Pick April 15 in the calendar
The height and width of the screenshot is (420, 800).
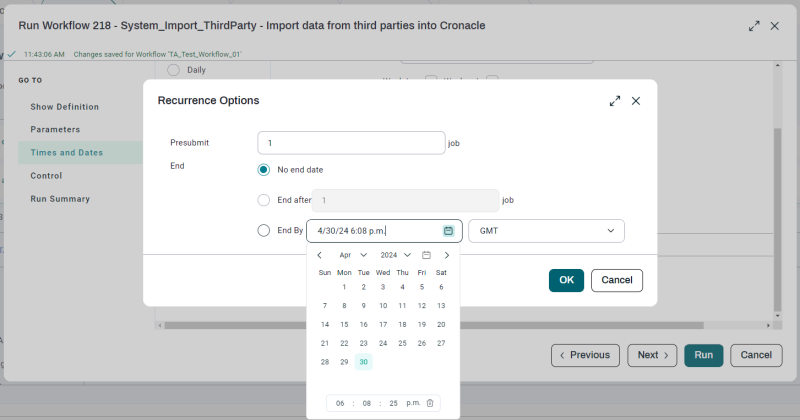point(344,324)
